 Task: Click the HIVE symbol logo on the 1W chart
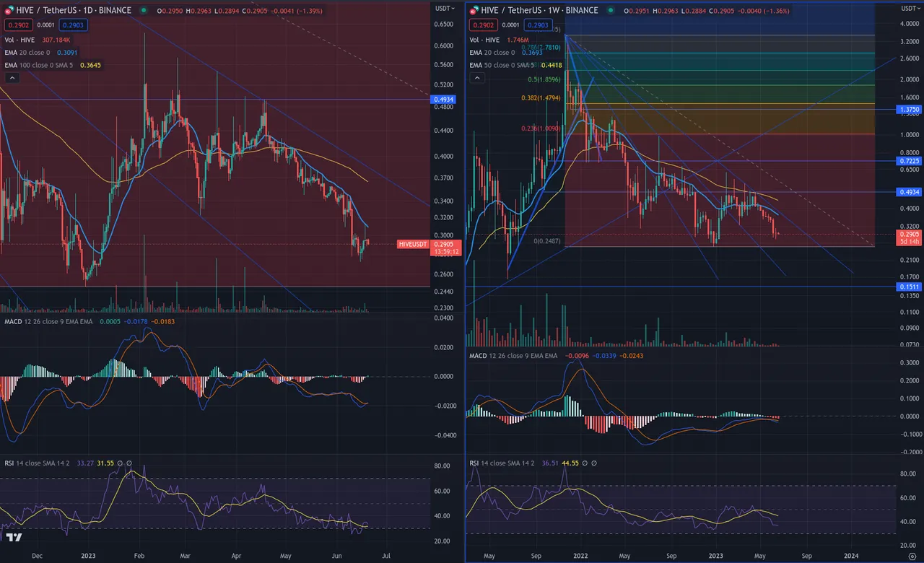click(x=476, y=11)
